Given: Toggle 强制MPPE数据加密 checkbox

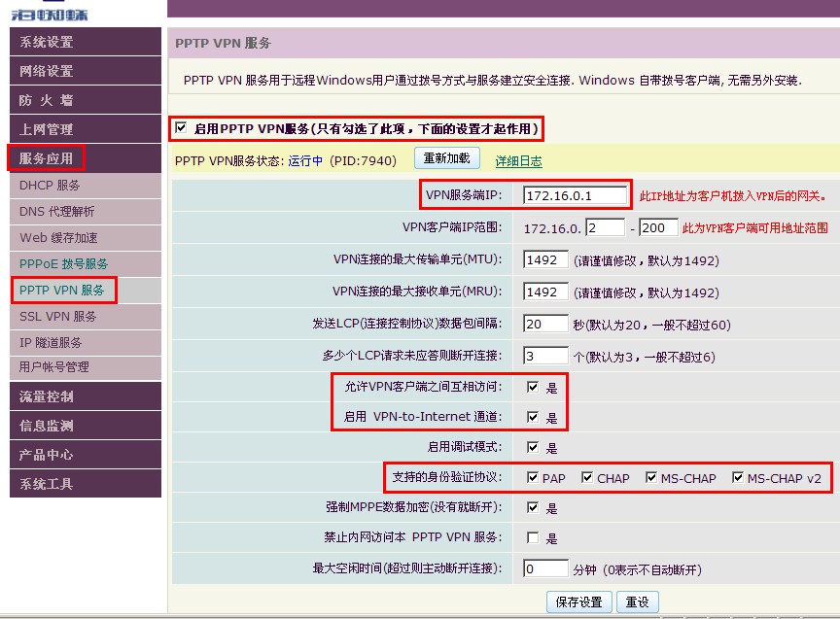Looking at the screenshot, I should [x=533, y=507].
